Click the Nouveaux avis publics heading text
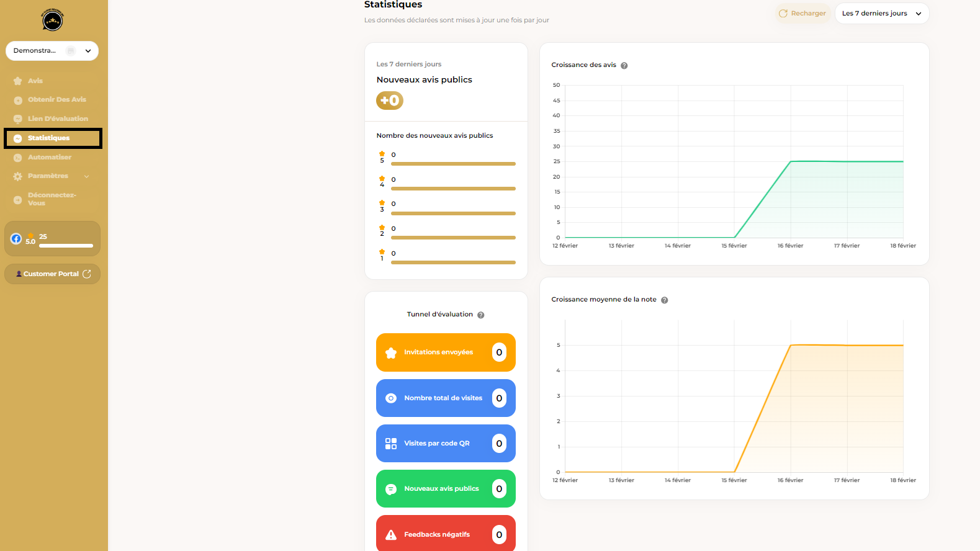Image resolution: width=980 pixels, height=551 pixels. (424, 79)
